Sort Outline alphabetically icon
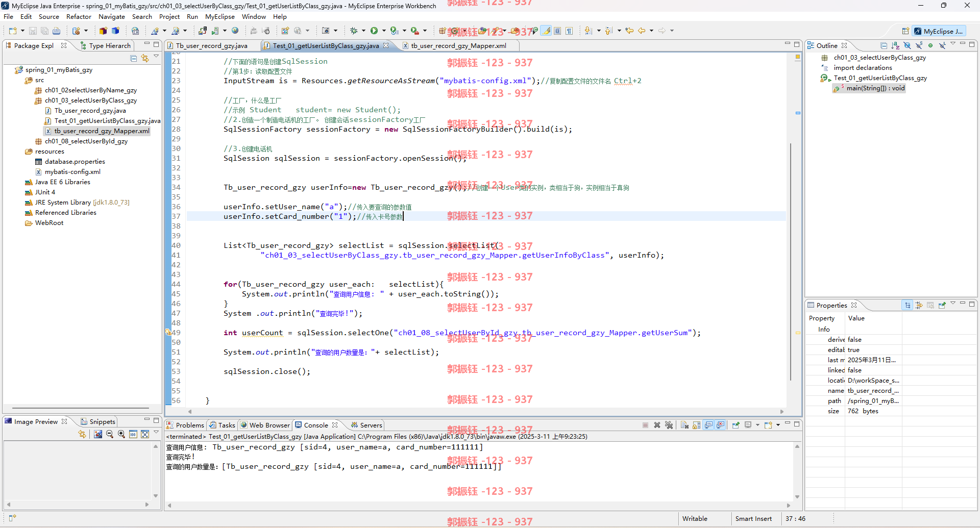980x528 pixels. coord(895,45)
